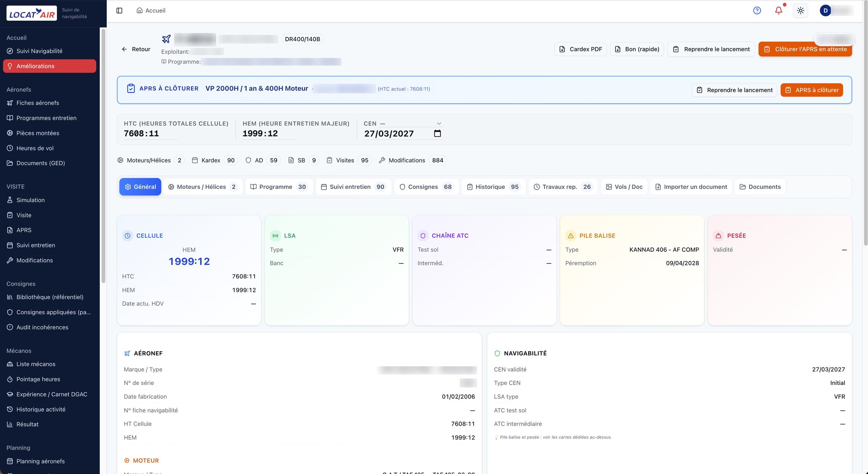Click the Bon (rapide) button
The height and width of the screenshot is (474, 868).
click(x=637, y=49)
